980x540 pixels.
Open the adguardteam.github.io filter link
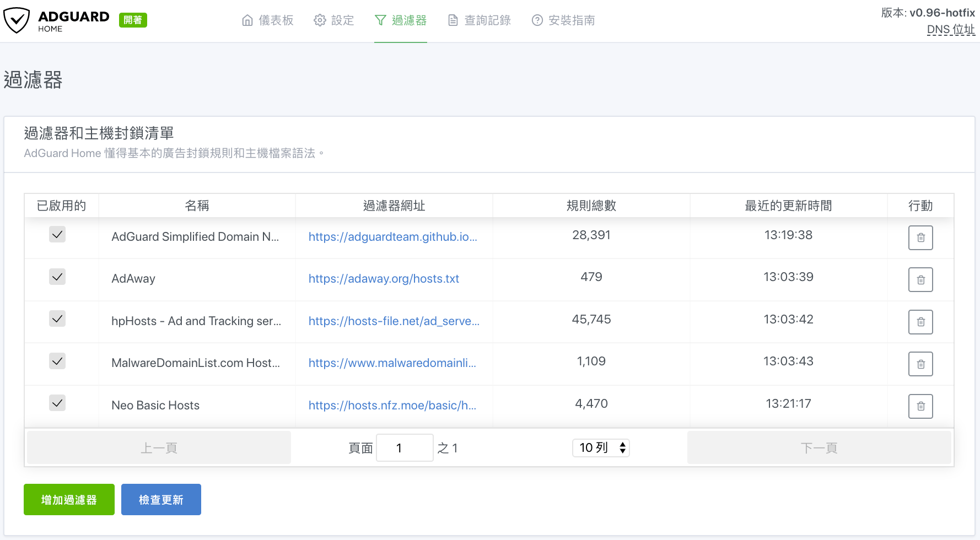tap(392, 237)
